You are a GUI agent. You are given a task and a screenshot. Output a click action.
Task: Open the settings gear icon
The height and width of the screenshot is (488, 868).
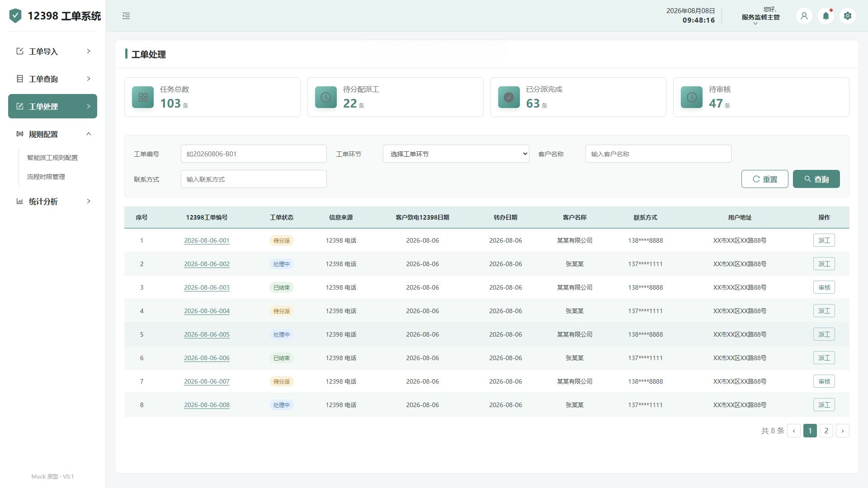coord(848,16)
